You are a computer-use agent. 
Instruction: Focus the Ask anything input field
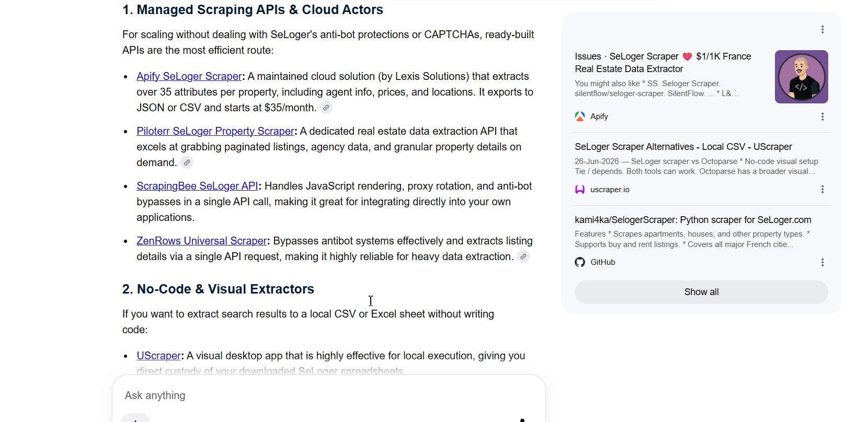pos(328,395)
